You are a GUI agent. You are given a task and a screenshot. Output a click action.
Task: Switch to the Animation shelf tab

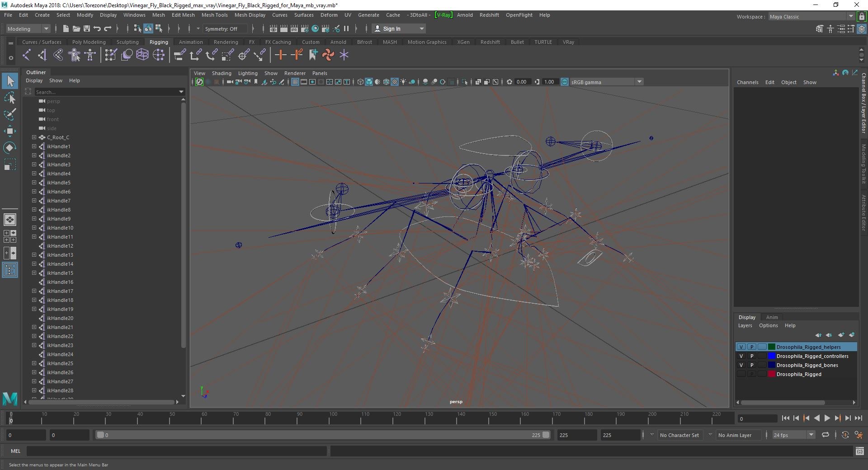coord(191,42)
